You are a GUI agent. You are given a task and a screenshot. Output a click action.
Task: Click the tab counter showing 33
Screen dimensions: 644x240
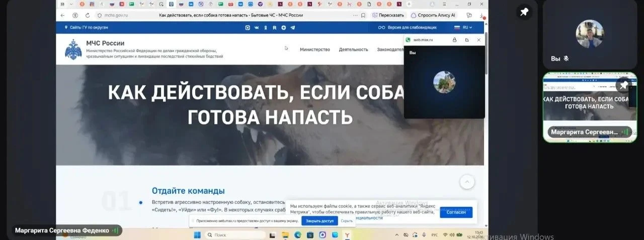62,4
